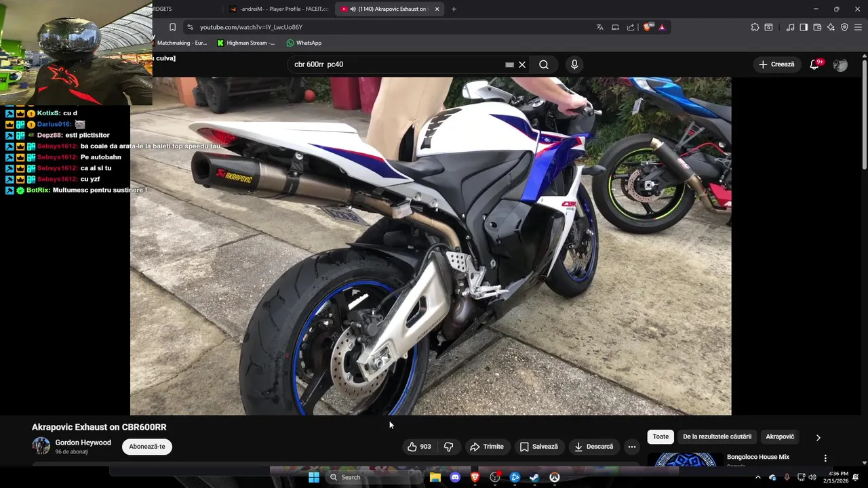Open options for Bongoloco House Mix
This screenshot has height=488, width=868.
click(x=825, y=458)
